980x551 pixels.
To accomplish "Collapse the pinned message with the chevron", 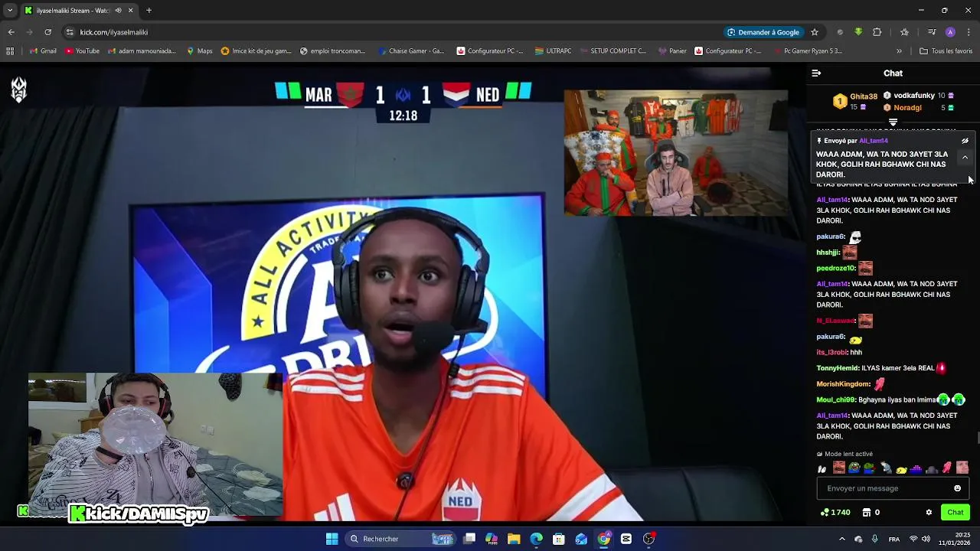I will (965, 157).
